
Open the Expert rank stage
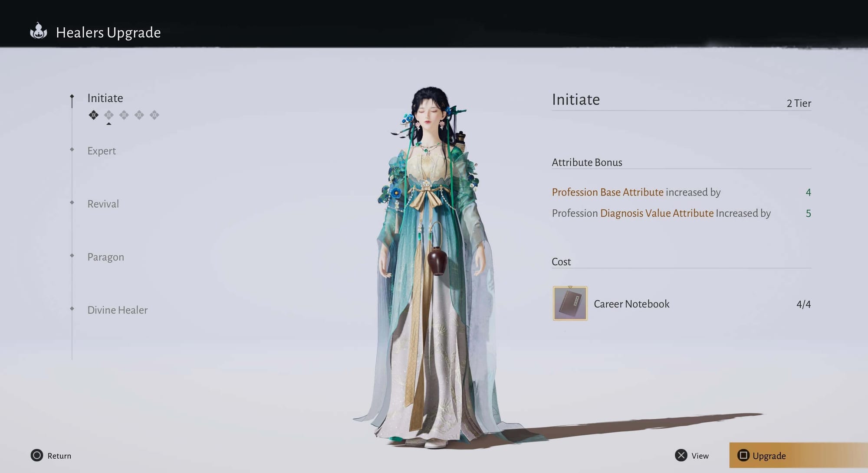102,151
